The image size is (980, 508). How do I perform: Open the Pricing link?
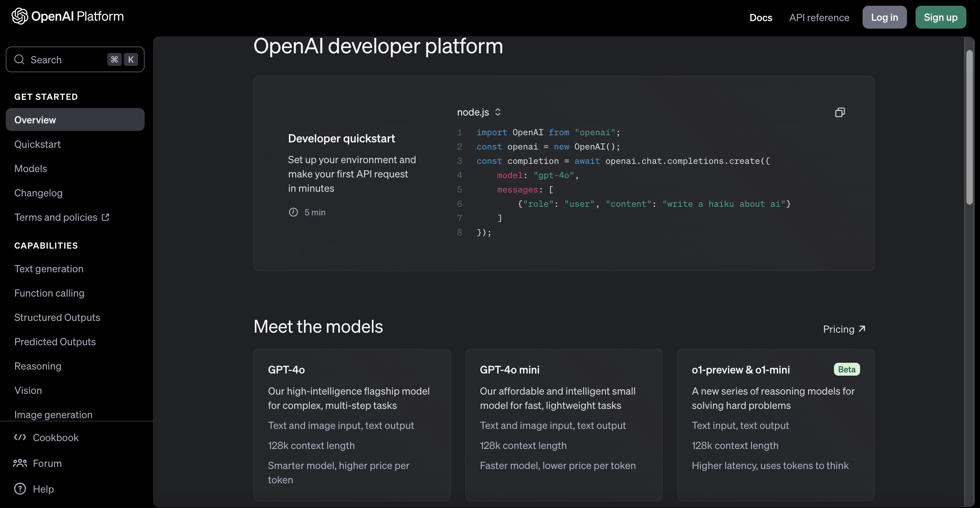click(844, 329)
